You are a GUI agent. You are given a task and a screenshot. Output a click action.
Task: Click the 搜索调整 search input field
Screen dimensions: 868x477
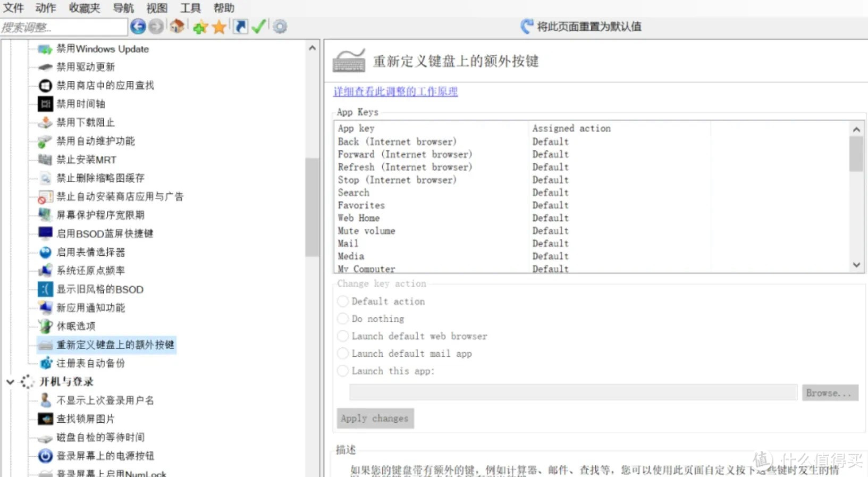64,27
